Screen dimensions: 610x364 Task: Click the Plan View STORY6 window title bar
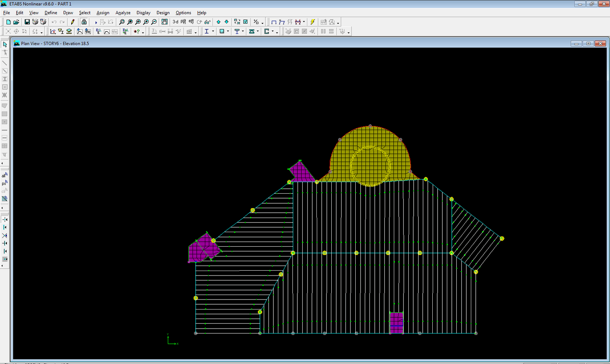coord(267,43)
